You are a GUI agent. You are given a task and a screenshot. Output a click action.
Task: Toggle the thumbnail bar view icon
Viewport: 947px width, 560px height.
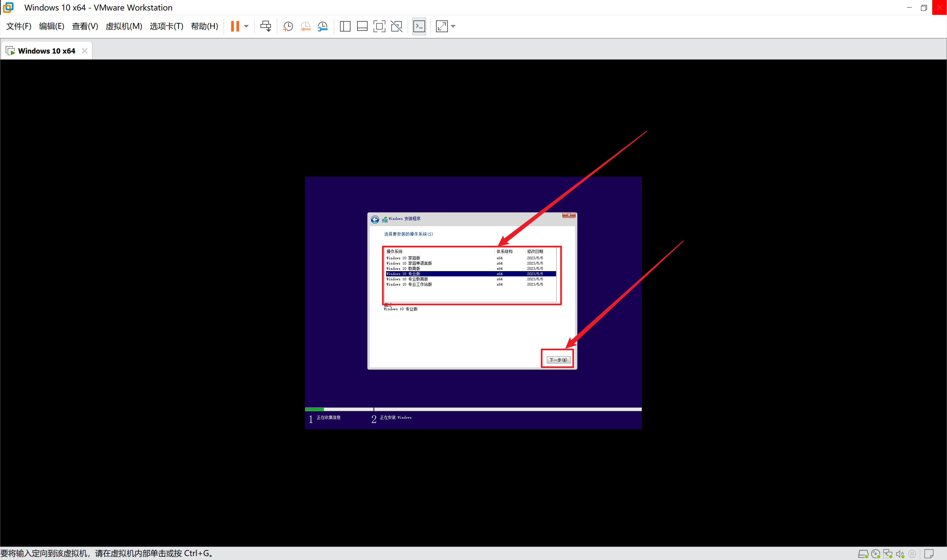pos(362,26)
